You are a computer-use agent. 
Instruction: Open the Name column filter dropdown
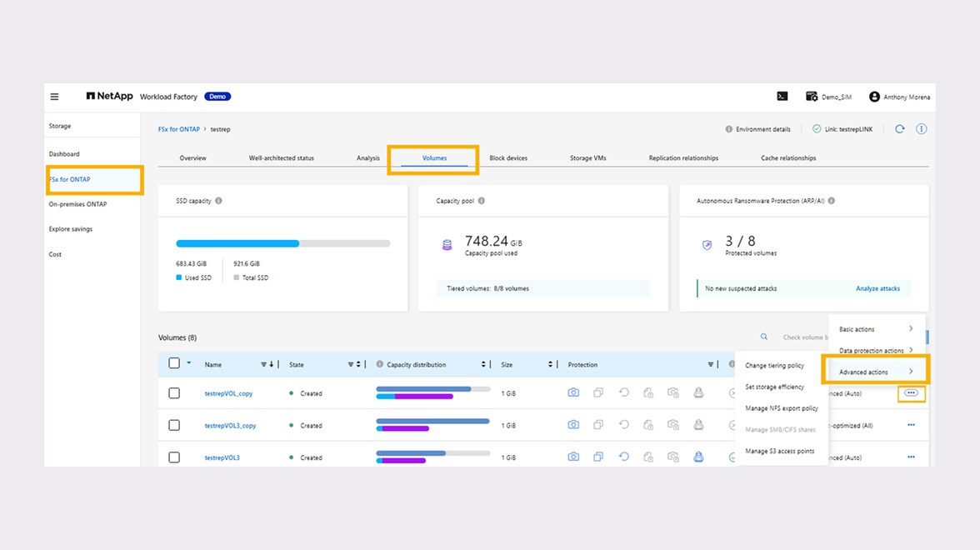264,364
